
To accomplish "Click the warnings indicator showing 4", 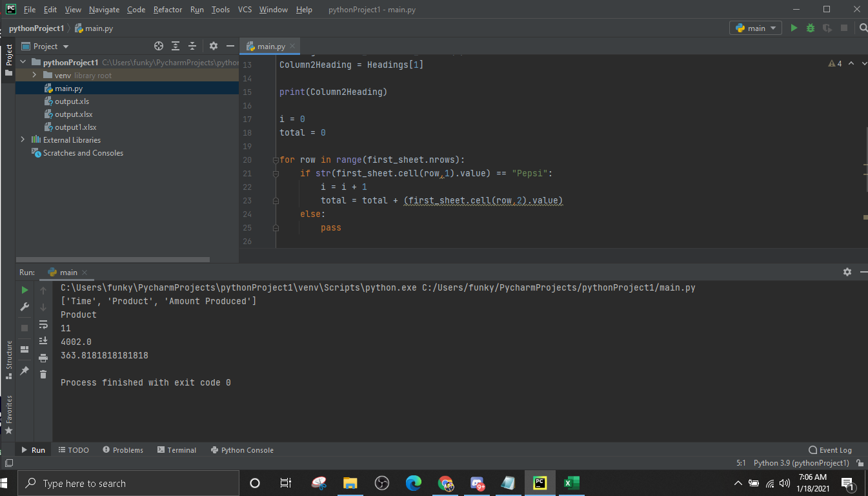I will point(835,63).
